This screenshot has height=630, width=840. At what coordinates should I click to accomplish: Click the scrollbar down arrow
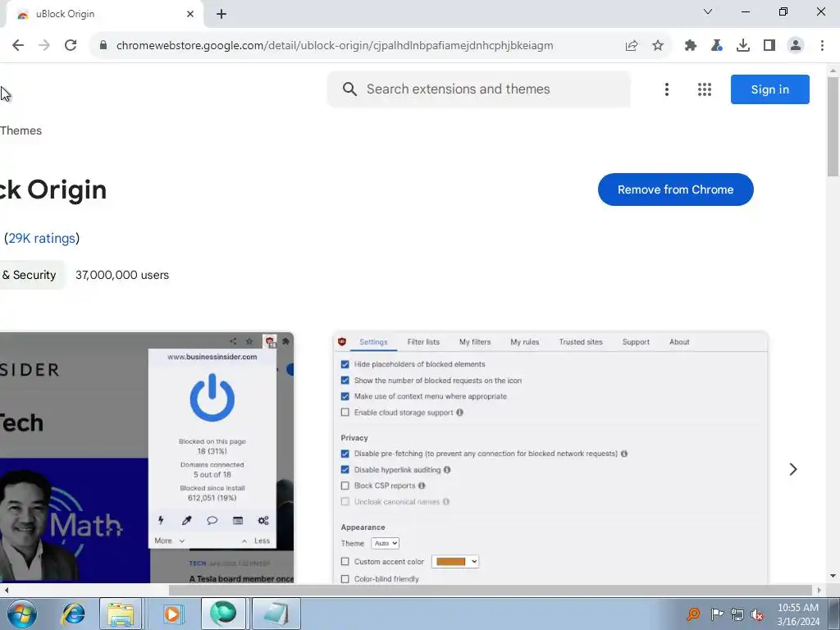click(833, 576)
